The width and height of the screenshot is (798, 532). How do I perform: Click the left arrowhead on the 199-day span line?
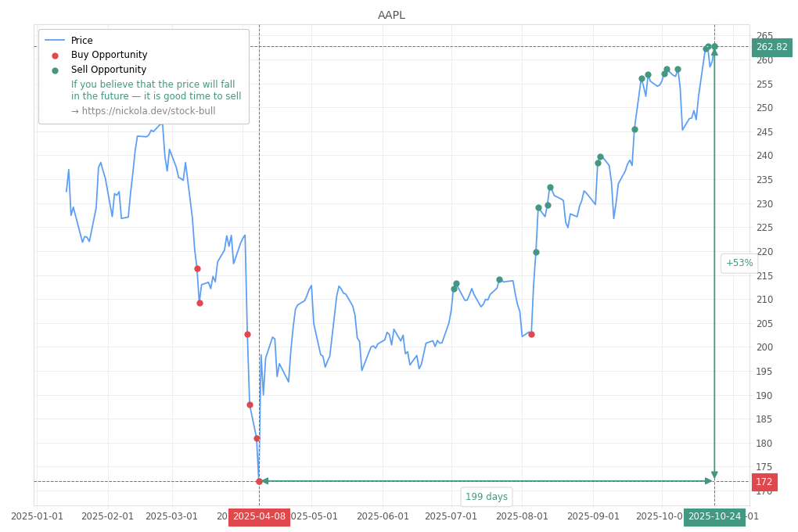point(264,481)
